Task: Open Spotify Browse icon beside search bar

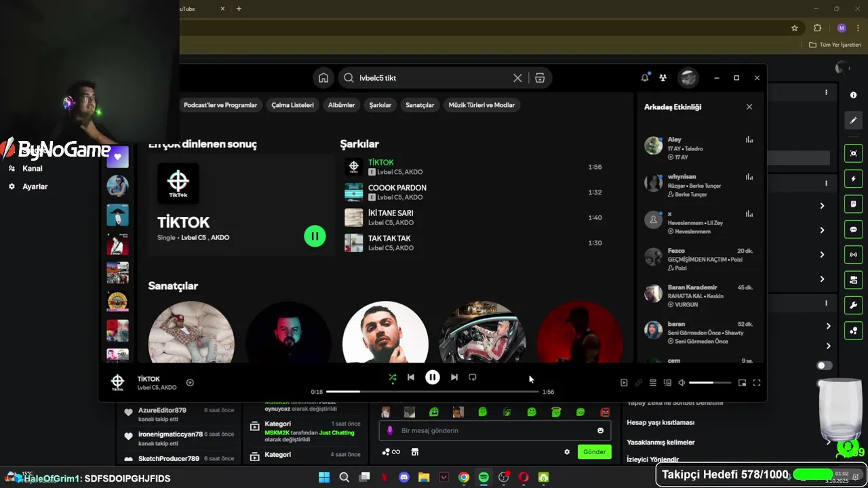Action: coord(540,78)
